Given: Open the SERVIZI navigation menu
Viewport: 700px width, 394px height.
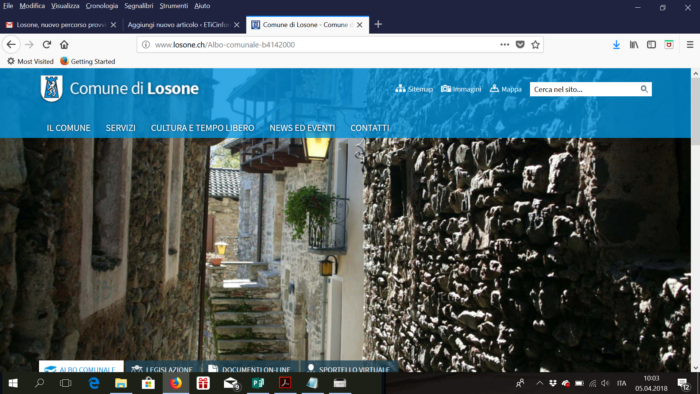Looking at the screenshot, I should point(121,128).
